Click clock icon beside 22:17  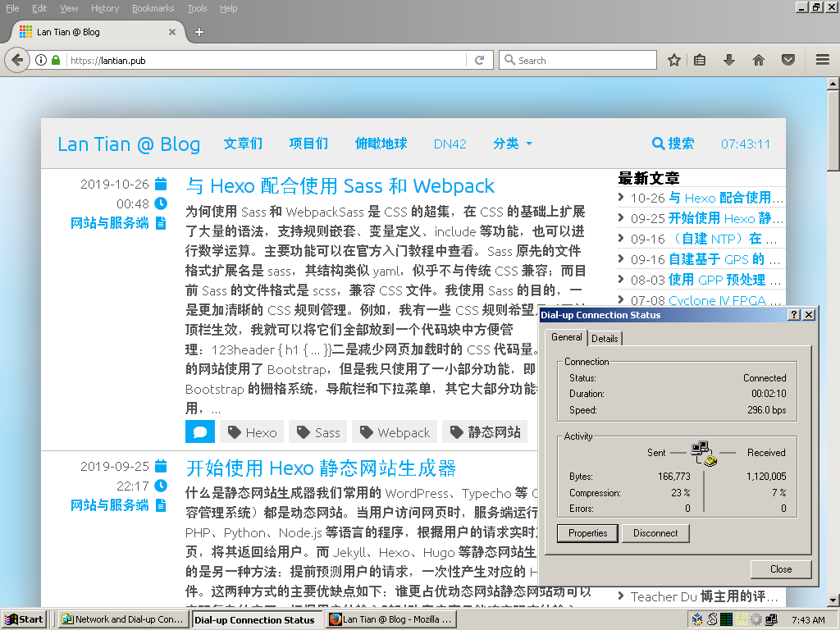point(161,486)
